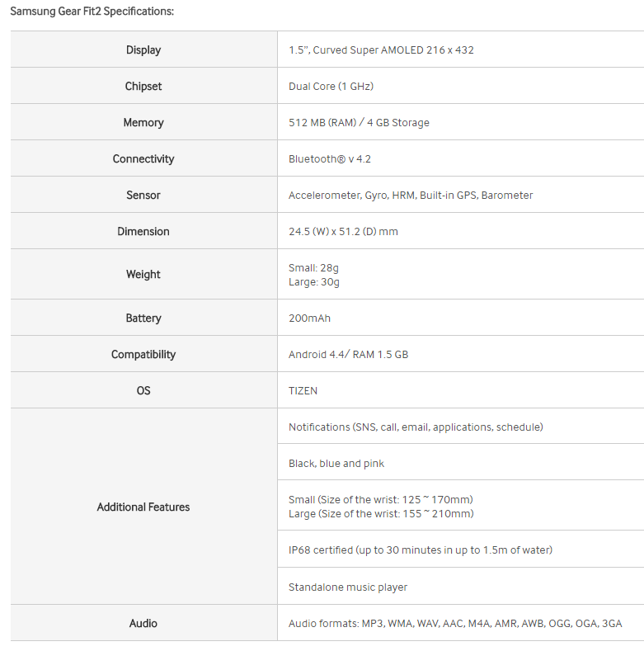Click the IP68 certified water resistance text

[421, 550]
